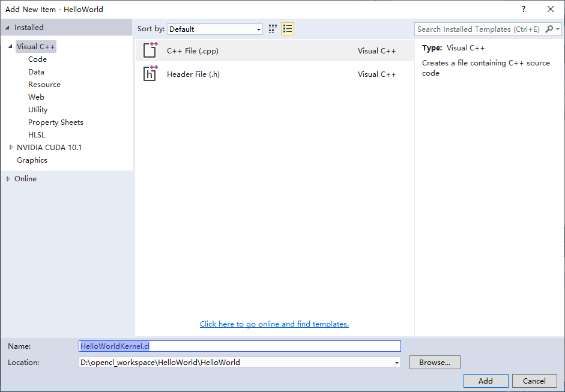Viewport: 565px width, 392px height.
Task: Open the Sort by dropdown
Action: (259, 29)
